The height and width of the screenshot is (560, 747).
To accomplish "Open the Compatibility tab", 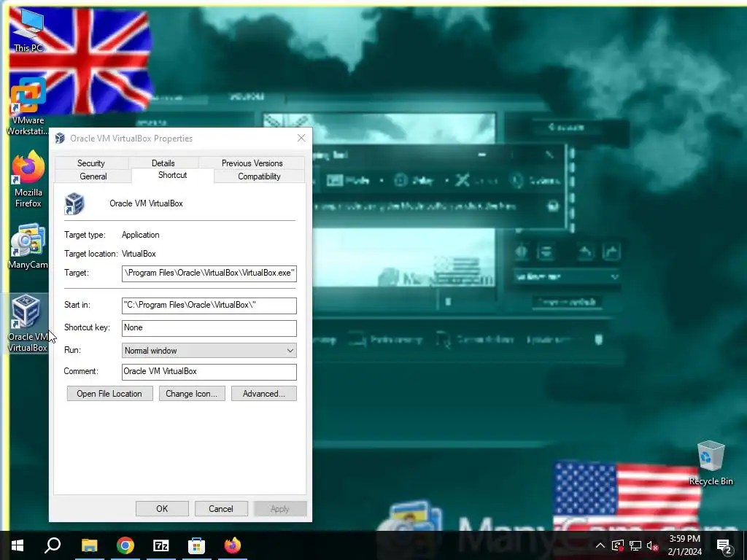I will click(259, 176).
